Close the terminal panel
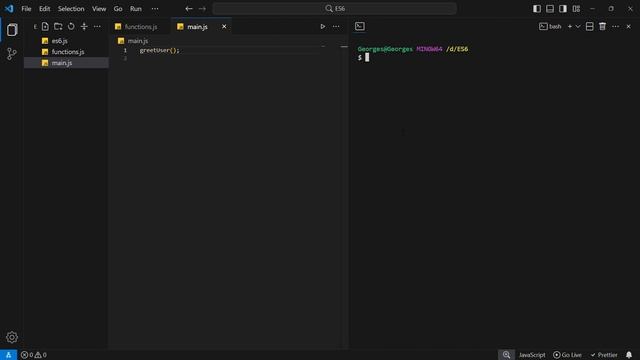Screen dimensions: 640x360 629,27
